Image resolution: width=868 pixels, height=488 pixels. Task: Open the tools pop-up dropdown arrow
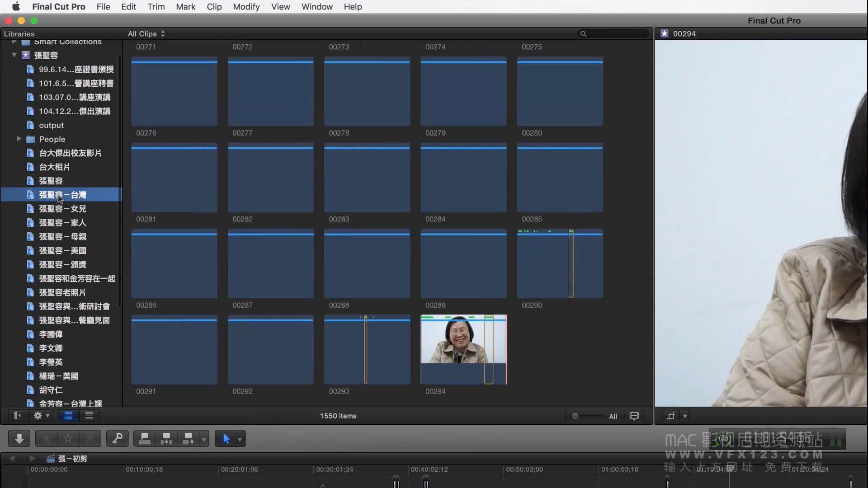pyautogui.click(x=240, y=439)
